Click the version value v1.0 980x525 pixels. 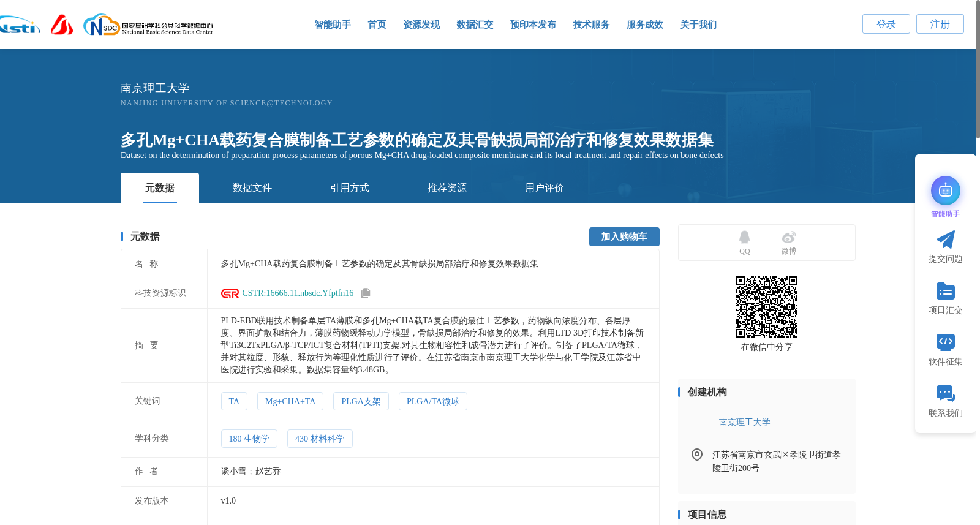click(x=228, y=501)
